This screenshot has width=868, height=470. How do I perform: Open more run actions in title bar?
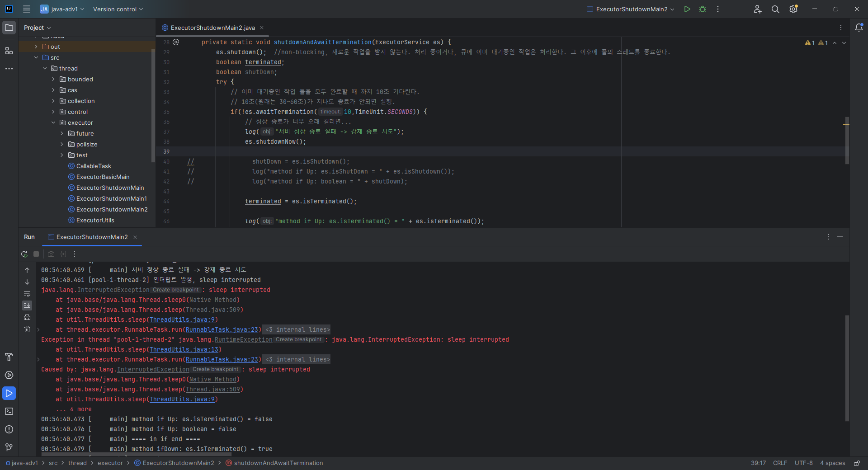(718, 9)
